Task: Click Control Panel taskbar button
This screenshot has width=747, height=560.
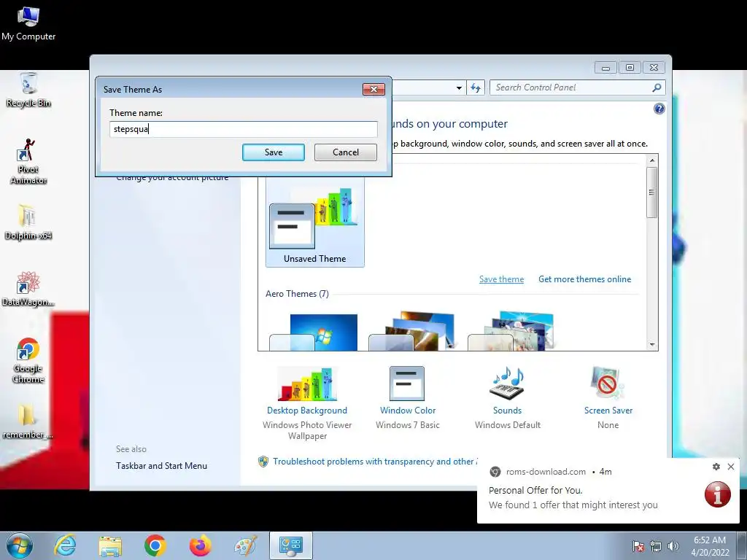Action: point(291,545)
